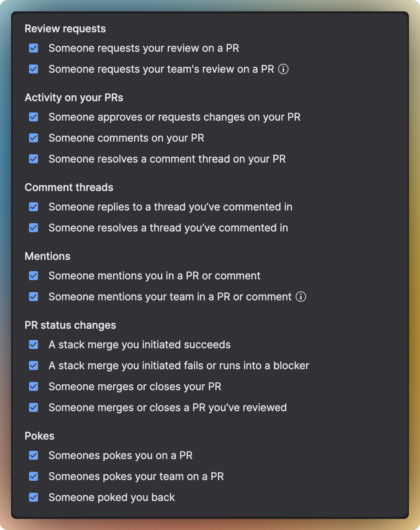Disable 'Someone resolves a thread you've commented in'

point(33,228)
